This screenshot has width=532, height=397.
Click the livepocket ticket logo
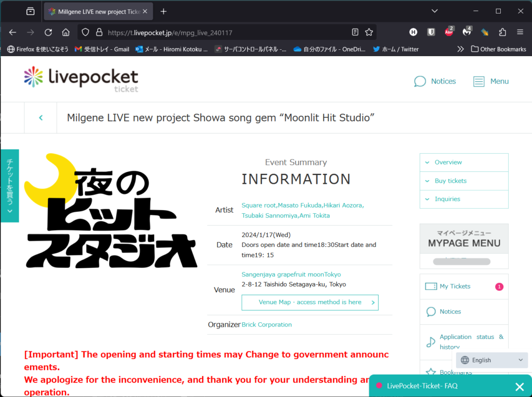coord(81,79)
